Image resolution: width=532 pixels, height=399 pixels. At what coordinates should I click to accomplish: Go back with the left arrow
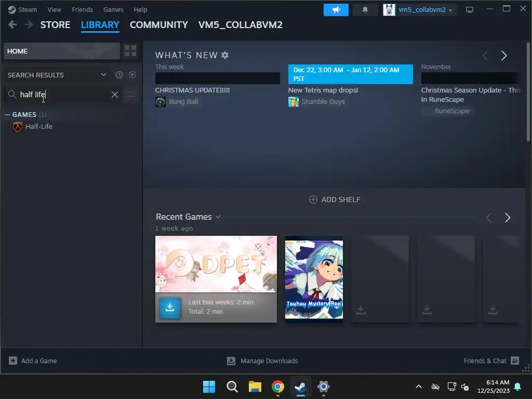coord(12,24)
